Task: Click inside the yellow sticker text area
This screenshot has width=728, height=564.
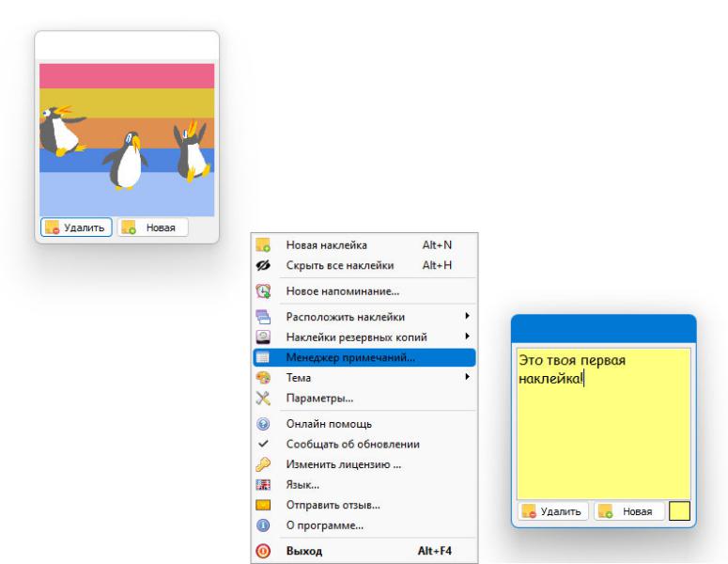Action: pyautogui.click(x=604, y=424)
